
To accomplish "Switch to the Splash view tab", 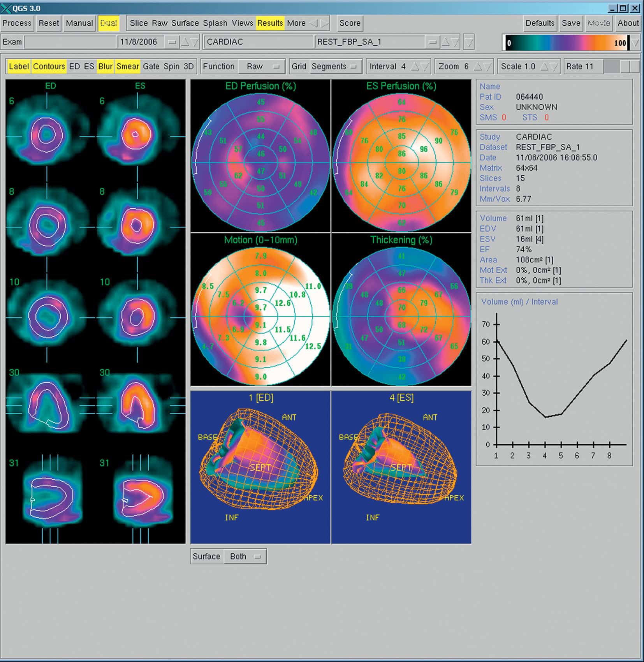I will coord(215,23).
